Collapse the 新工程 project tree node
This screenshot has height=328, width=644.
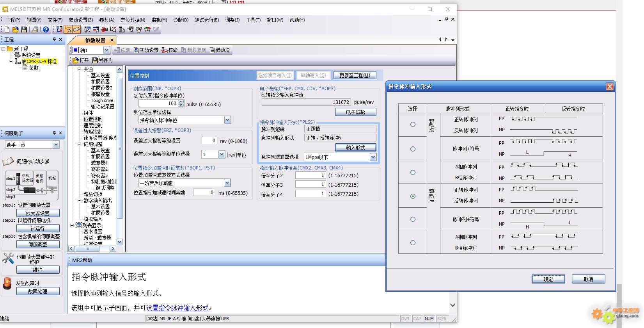4,49
